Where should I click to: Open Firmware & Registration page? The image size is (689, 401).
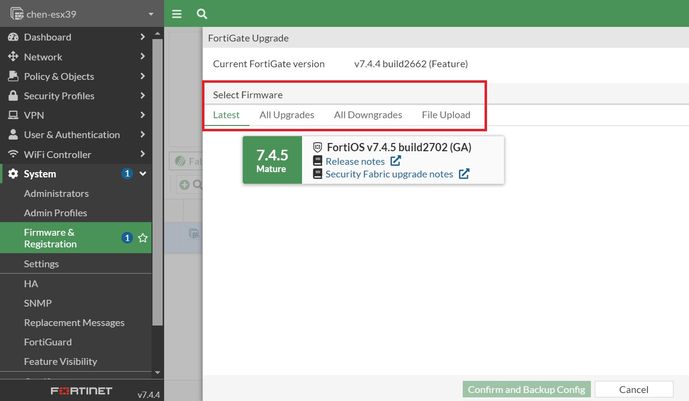[76, 238]
